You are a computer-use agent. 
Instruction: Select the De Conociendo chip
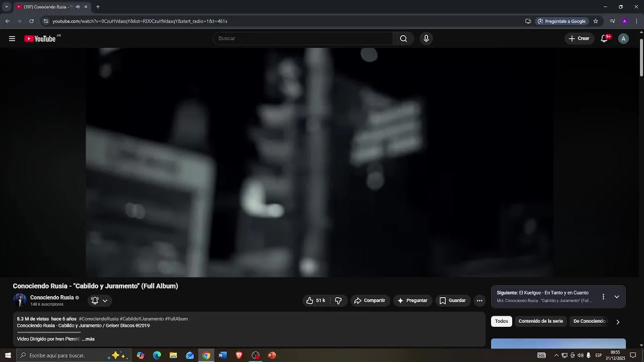tap(589, 321)
